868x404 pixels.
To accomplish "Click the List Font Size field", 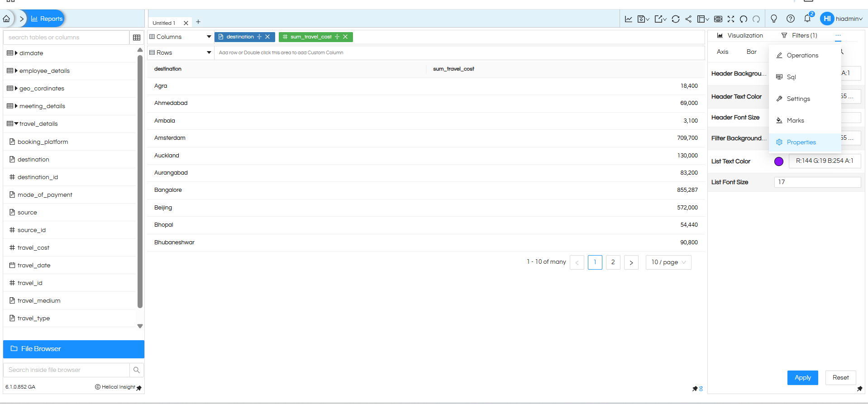I will 817,182.
